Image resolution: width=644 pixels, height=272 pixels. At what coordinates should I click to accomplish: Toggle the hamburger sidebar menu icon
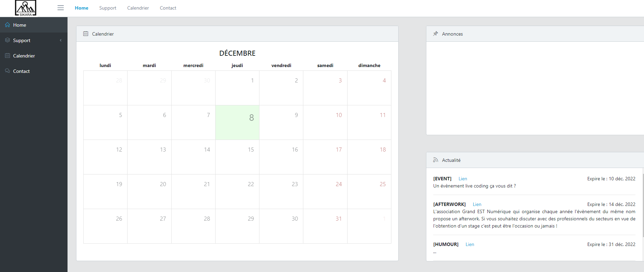coord(61,8)
